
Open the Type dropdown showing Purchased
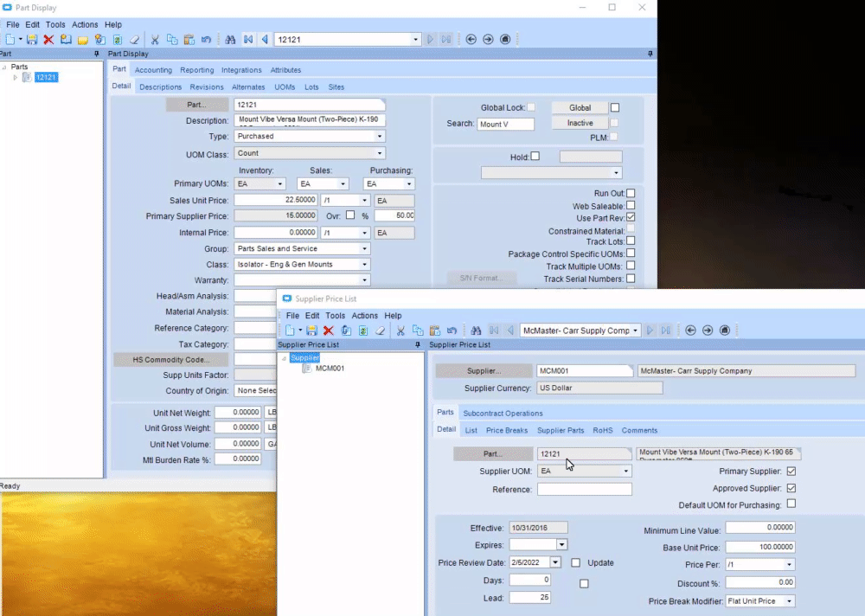click(x=379, y=137)
